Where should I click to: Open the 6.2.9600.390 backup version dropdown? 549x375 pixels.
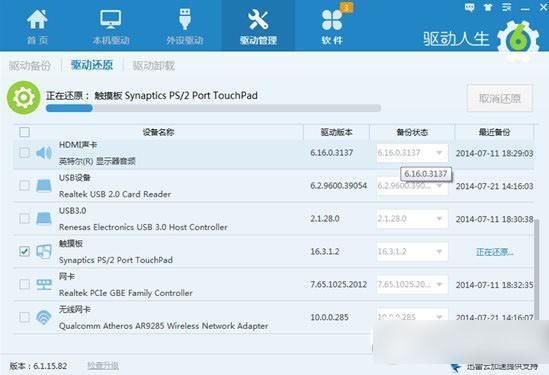[x=412, y=186]
